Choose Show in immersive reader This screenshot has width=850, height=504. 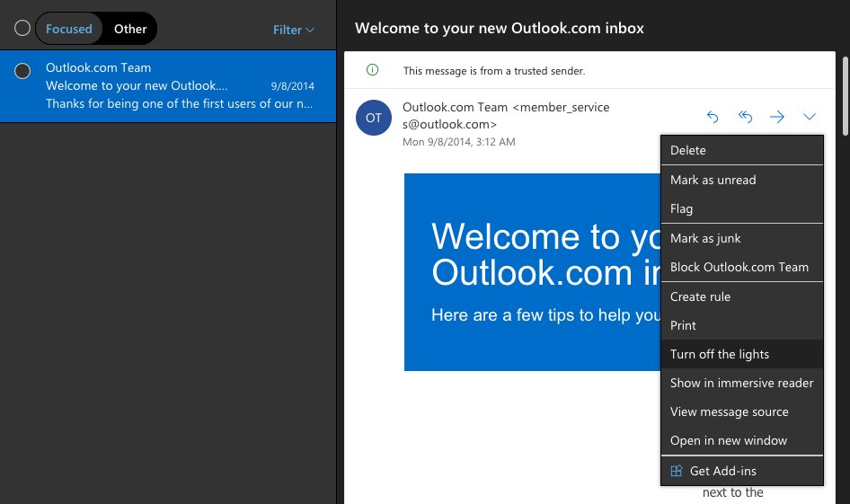click(x=742, y=383)
